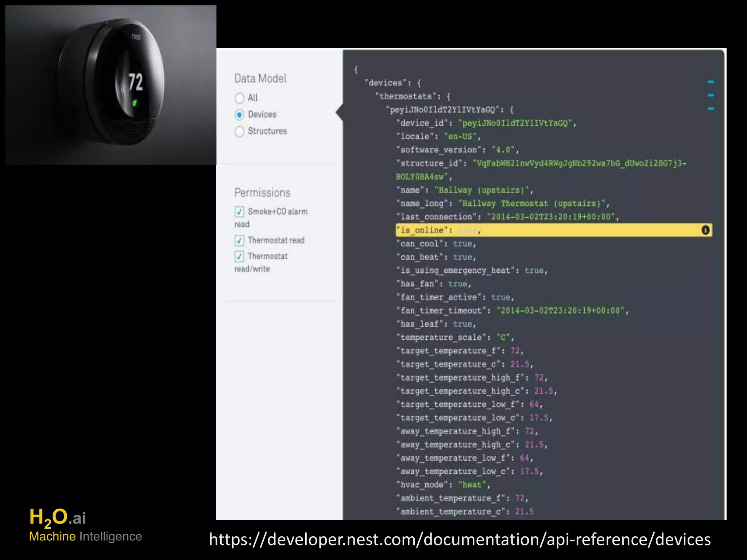The image size is (747, 560).
Task: Click the "target_temperature_high_c" line
Action: point(477,391)
